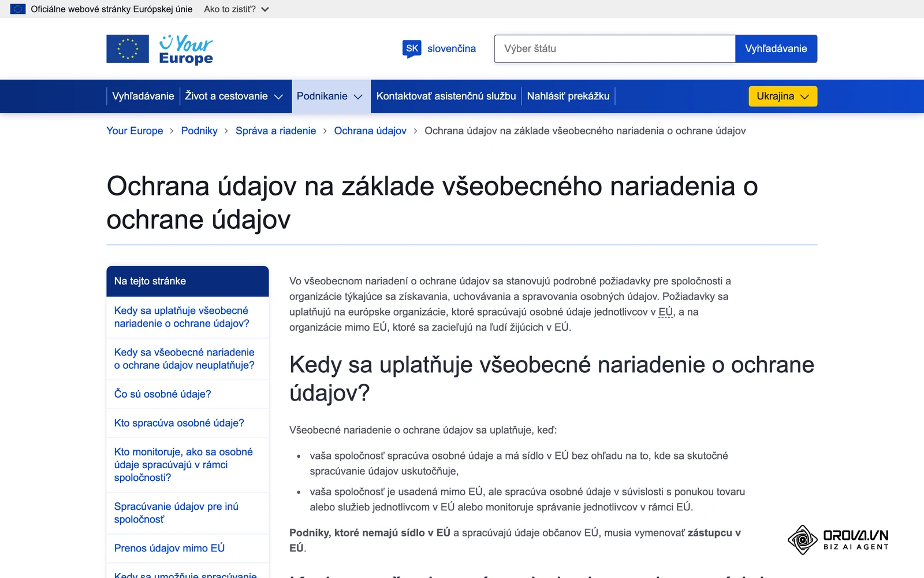Jump to 'Kedy sa všeobecné nariadenie neuplatňuje' section
924x578 pixels.
pyautogui.click(x=184, y=358)
